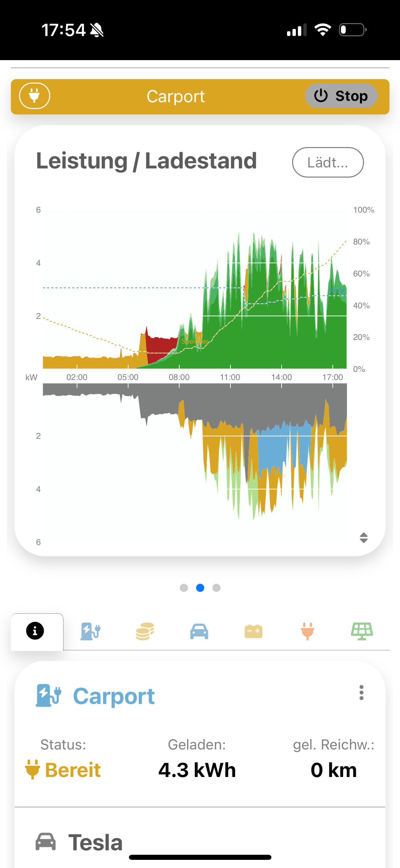Expand chart using the up-down arrows
The image size is (400, 868).
(363, 538)
